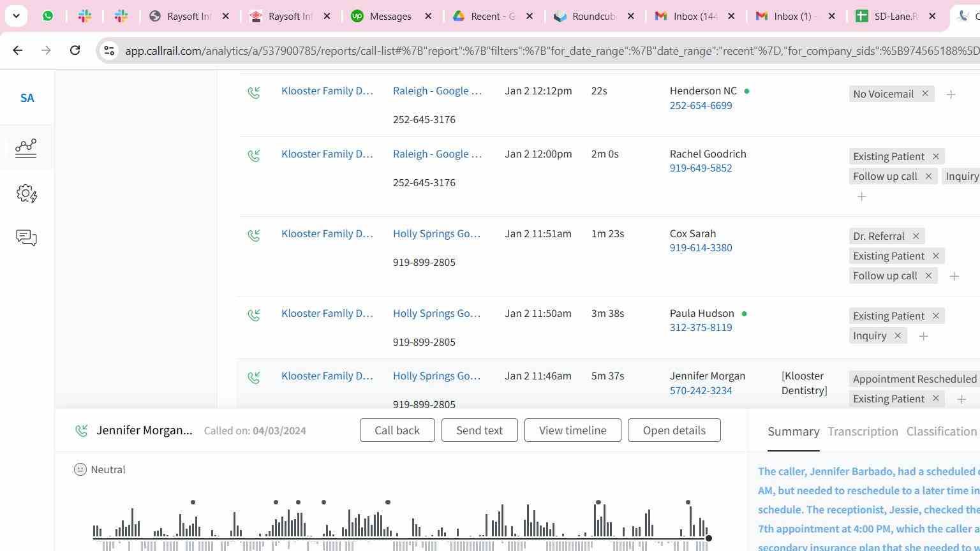Switch to the Classification tab
This screenshot has width=980, height=551.
point(941,432)
